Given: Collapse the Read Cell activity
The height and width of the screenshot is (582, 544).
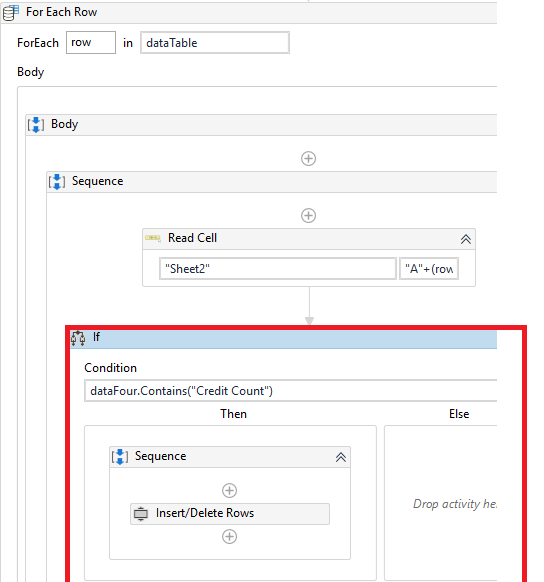Looking at the screenshot, I should point(466,239).
